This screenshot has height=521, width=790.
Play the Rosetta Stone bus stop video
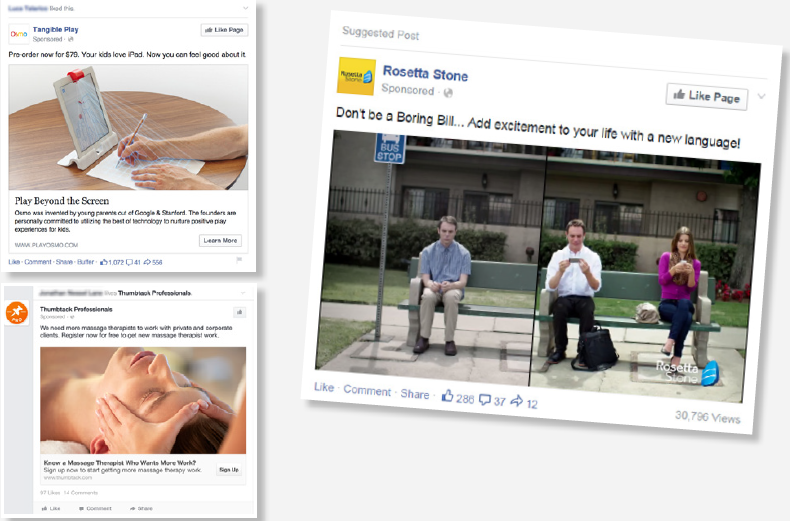coord(537,266)
